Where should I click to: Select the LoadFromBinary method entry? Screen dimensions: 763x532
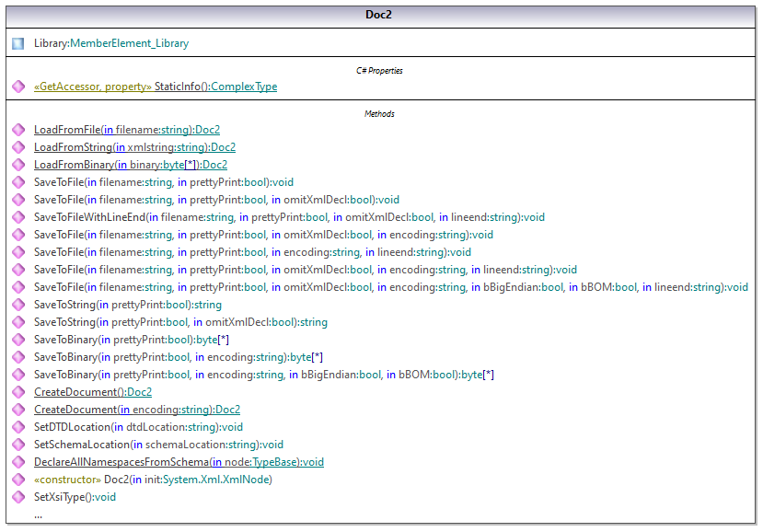pos(130,165)
